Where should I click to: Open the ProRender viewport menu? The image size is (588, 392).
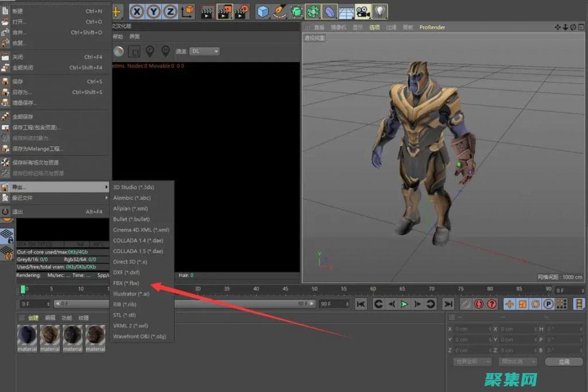(432, 27)
